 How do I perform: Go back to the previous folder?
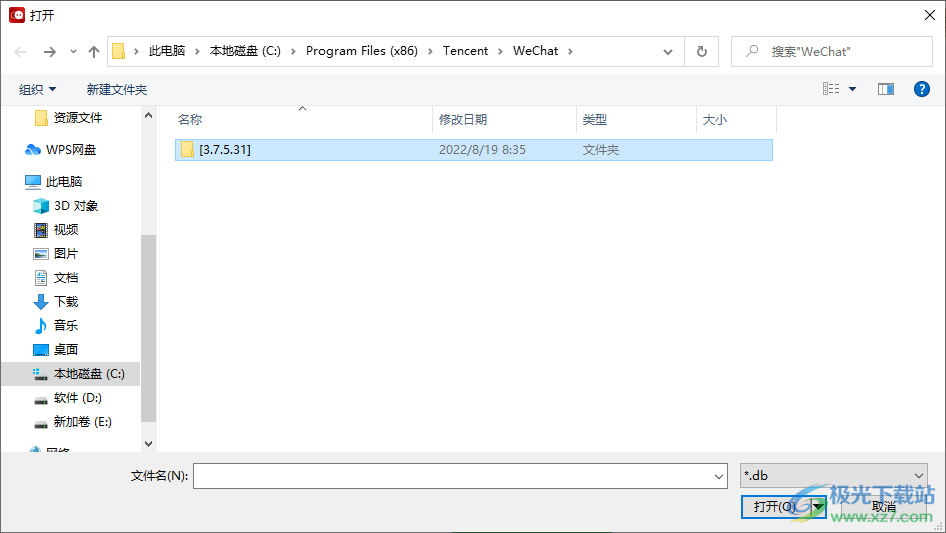pyautogui.click(x=20, y=52)
